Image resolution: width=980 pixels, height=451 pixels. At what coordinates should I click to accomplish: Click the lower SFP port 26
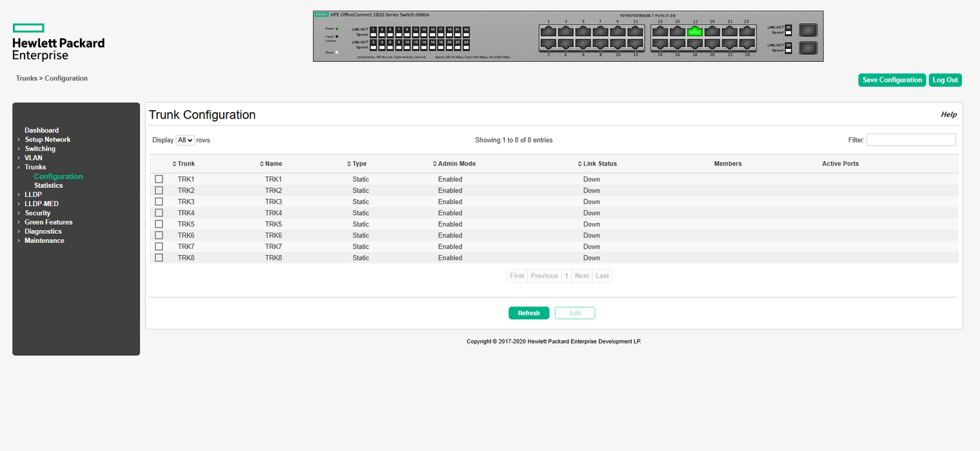click(x=808, y=48)
